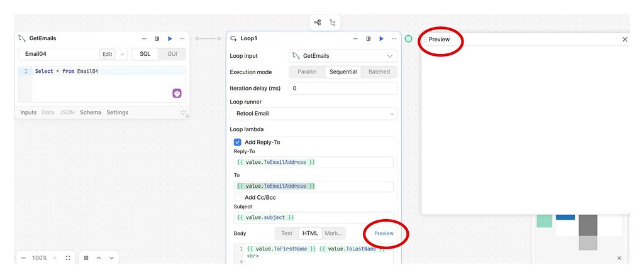Click the To email address field
The image size is (644, 280).
tap(313, 186)
